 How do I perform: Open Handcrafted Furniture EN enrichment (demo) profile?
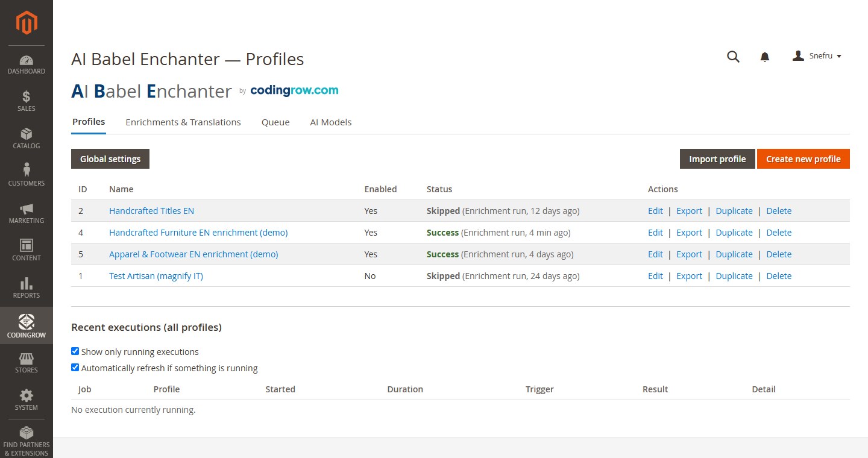point(198,233)
